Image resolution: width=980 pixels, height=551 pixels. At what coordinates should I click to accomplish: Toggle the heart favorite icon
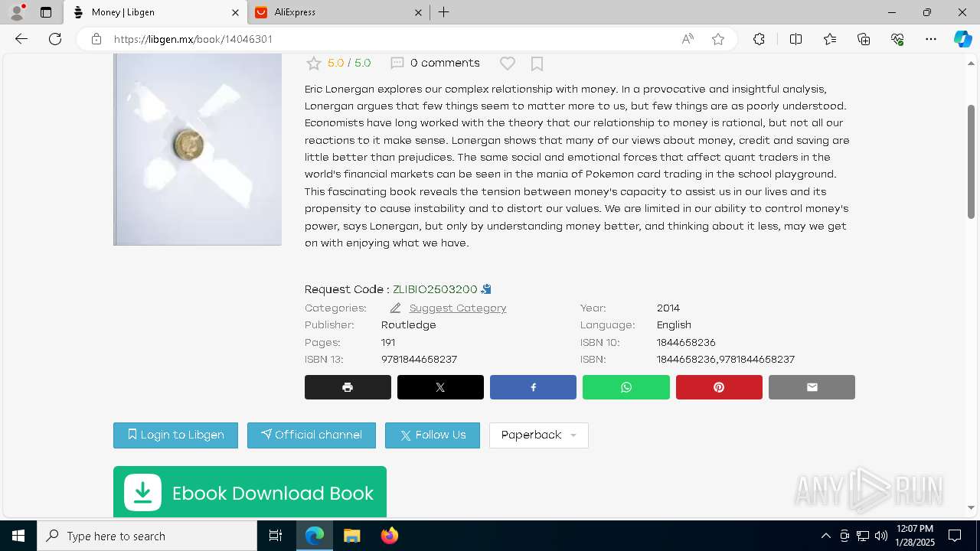tap(507, 64)
